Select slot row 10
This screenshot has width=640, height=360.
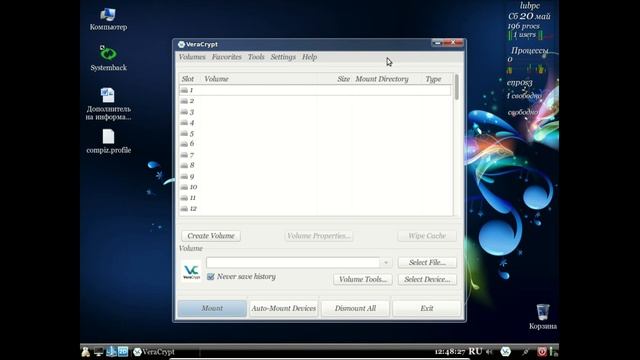(316, 187)
